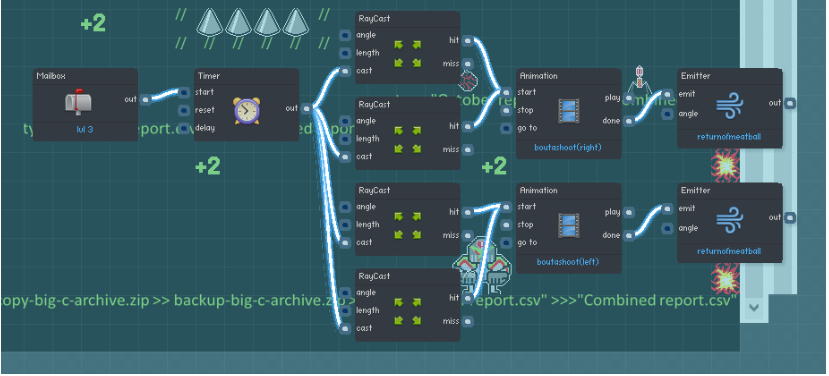Click the topmost RayCast node's angle input port
This screenshot has width=829, height=376.
pos(345,35)
